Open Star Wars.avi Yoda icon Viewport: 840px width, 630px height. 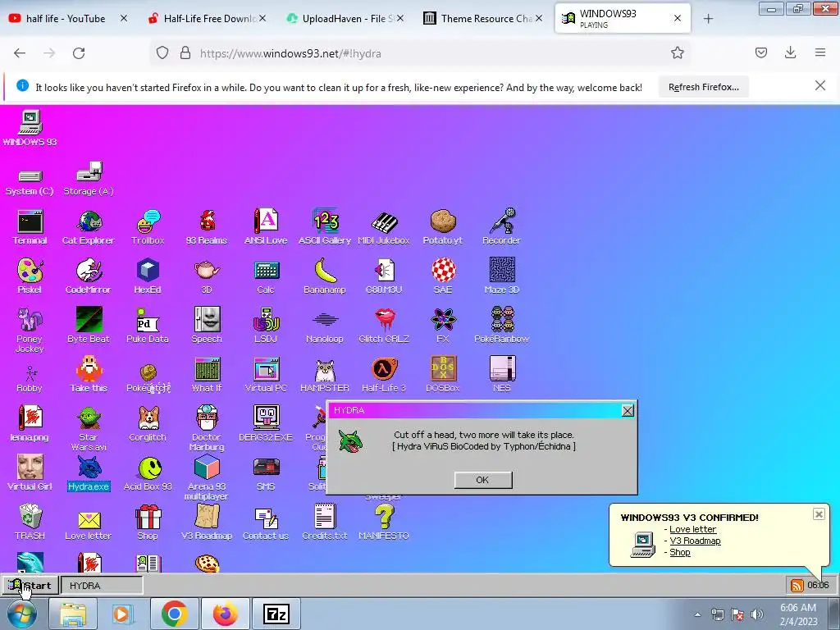[89, 428]
